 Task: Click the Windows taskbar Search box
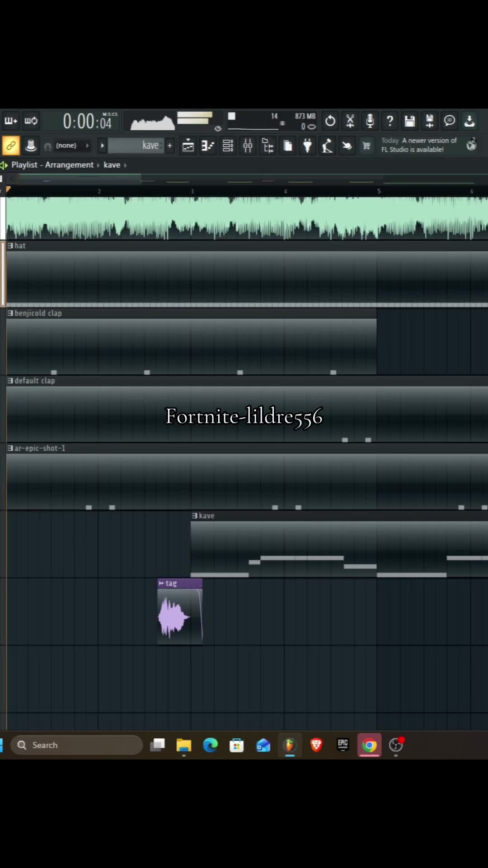click(77, 745)
